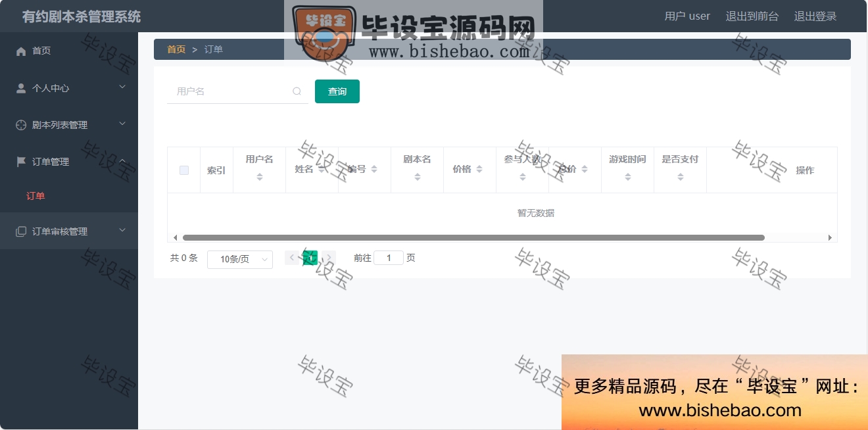Toggle the select-all checkbox in table header
868x430 pixels.
184,170
